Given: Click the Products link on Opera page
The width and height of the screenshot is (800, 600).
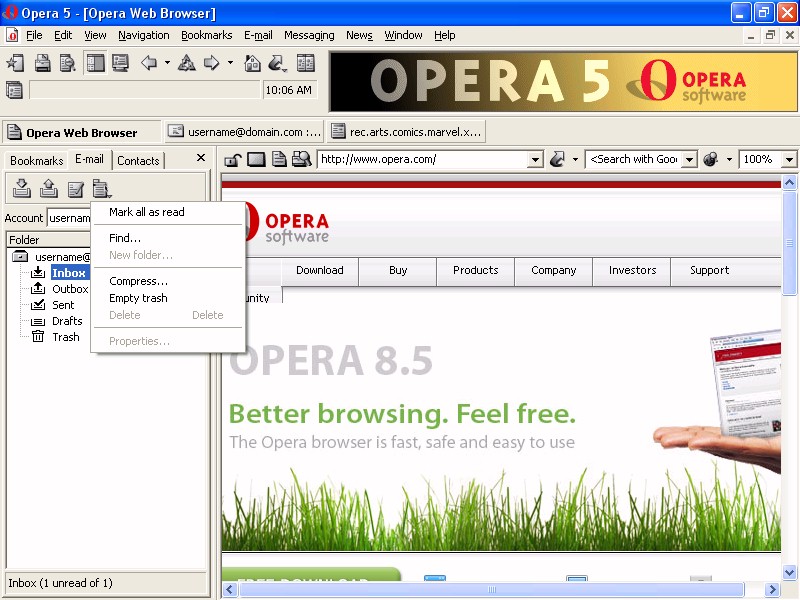Looking at the screenshot, I should 476,270.
